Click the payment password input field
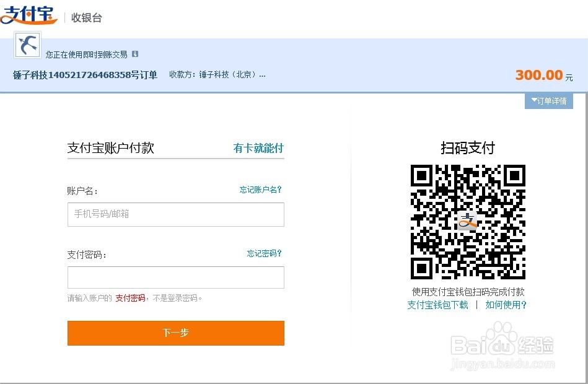 point(175,277)
